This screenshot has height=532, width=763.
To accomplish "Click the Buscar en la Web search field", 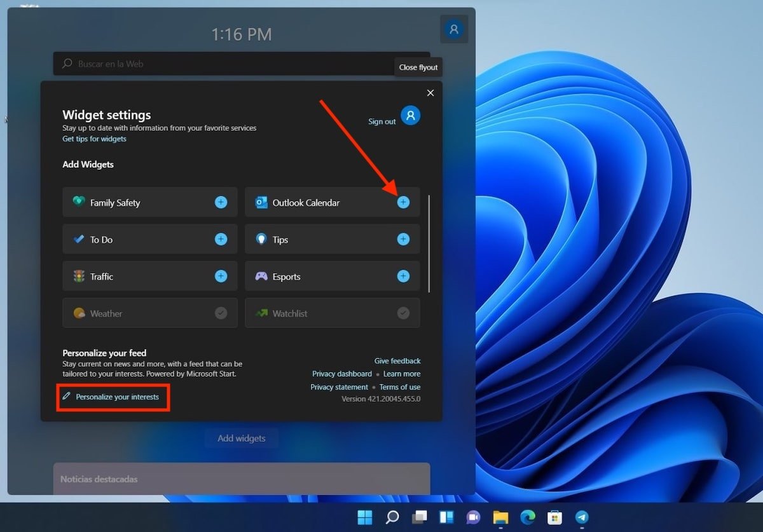I will click(242, 64).
